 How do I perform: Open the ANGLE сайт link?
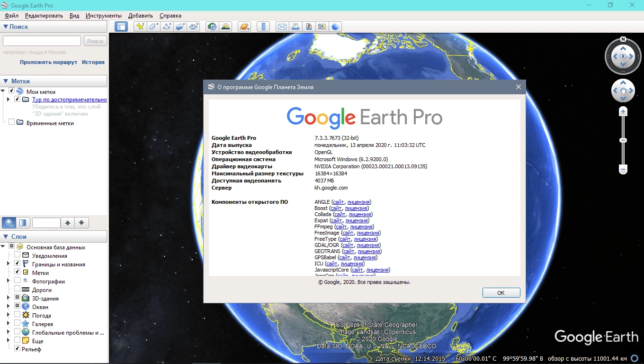click(339, 202)
